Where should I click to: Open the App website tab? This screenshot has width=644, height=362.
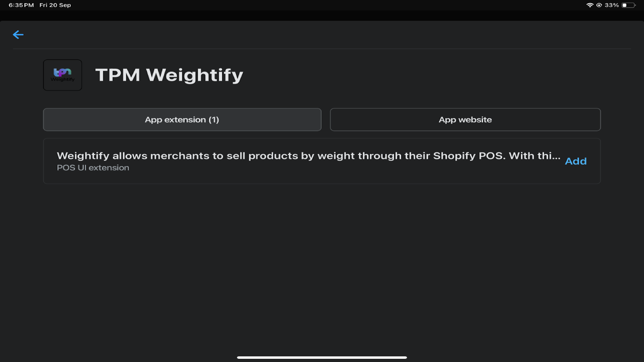pos(465,119)
